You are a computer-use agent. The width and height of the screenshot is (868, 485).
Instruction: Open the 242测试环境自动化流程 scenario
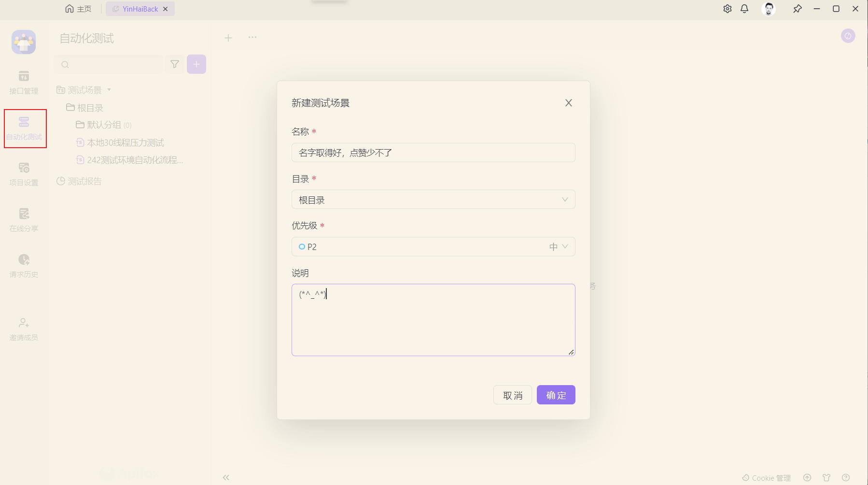[x=130, y=160]
